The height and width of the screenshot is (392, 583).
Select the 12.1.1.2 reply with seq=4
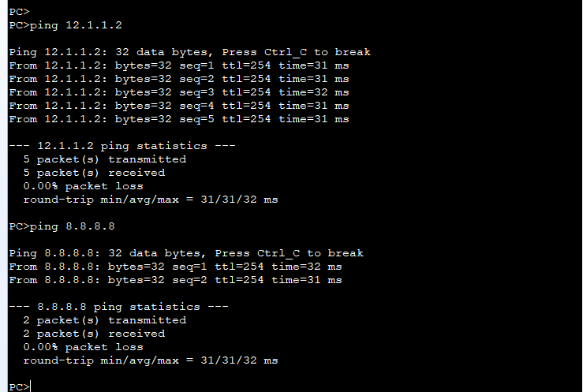(179, 106)
